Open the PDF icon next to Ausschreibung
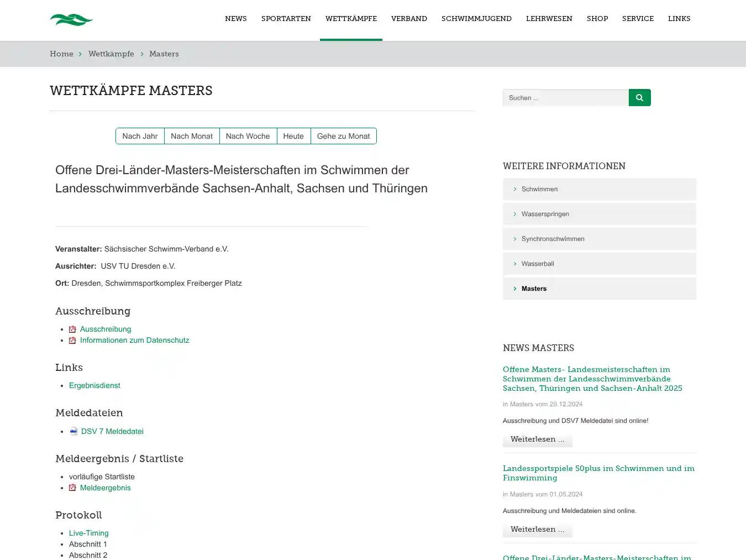746x560 pixels. click(x=73, y=329)
